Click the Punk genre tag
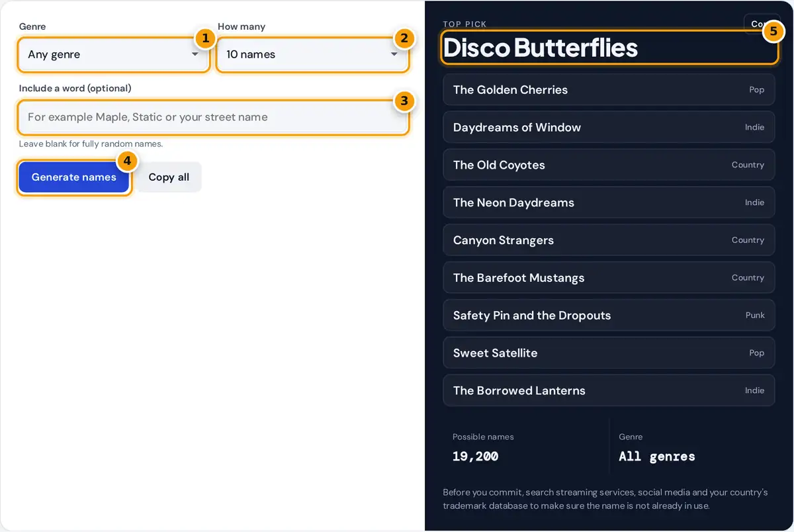Image resolution: width=794 pixels, height=532 pixels. (755, 316)
